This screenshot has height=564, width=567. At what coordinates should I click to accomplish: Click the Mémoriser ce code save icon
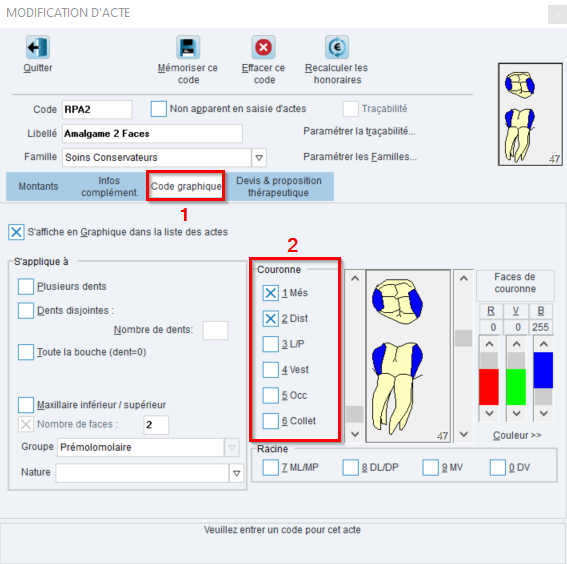point(188,47)
